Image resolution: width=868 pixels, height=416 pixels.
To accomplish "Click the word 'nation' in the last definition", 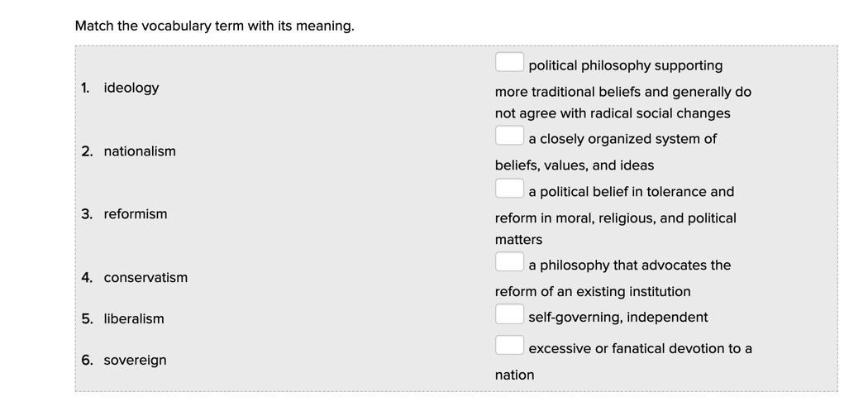I will [x=514, y=375].
